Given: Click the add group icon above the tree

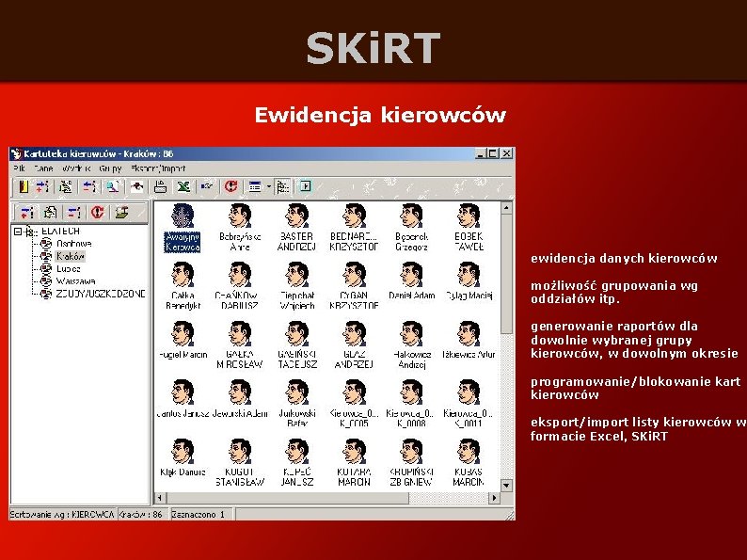Looking at the screenshot, I should click(x=26, y=212).
